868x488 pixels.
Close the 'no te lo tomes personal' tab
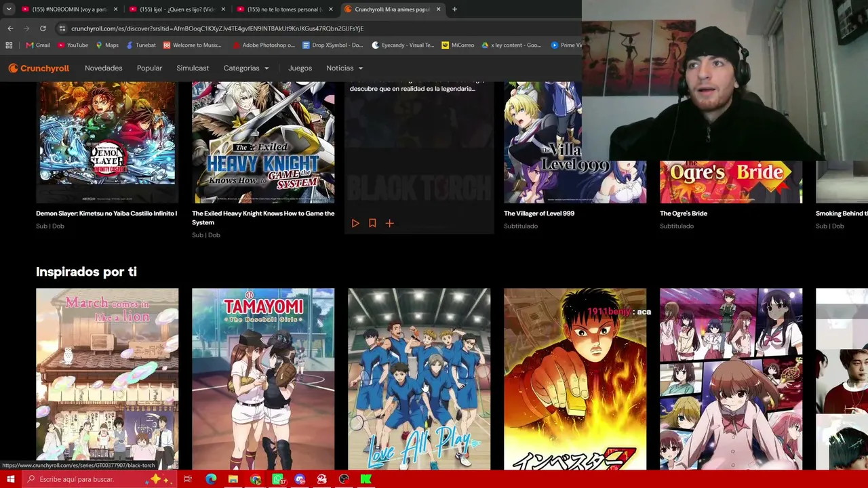click(331, 9)
